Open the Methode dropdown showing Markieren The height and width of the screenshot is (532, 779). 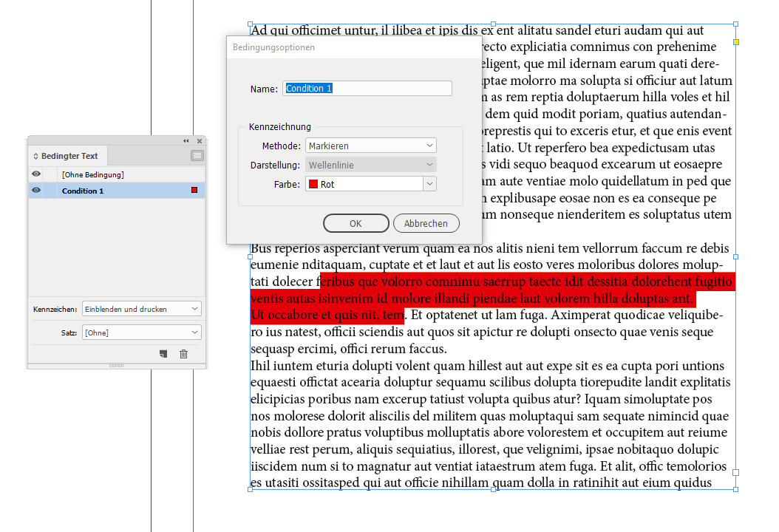(370, 145)
